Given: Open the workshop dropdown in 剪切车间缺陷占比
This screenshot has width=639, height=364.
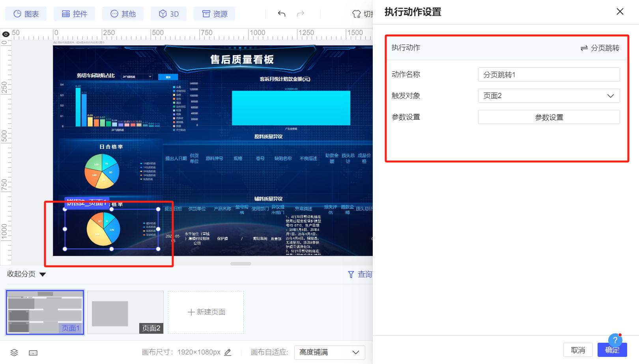Looking at the screenshot, I should tap(136, 76).
